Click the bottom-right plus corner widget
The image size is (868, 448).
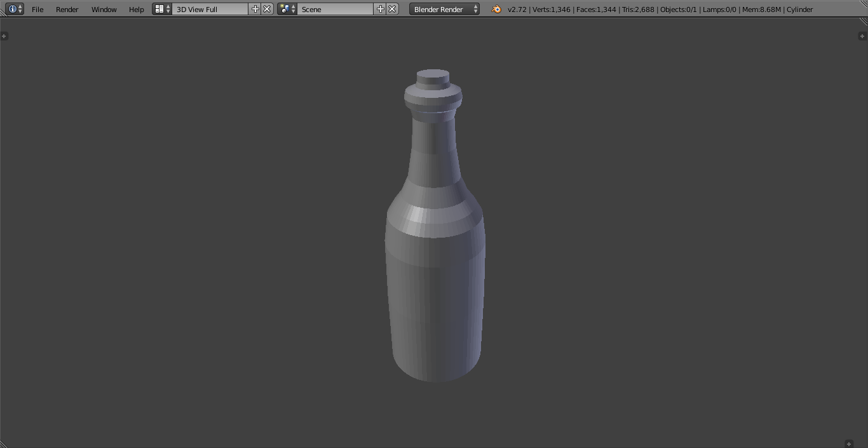[849, 444]
